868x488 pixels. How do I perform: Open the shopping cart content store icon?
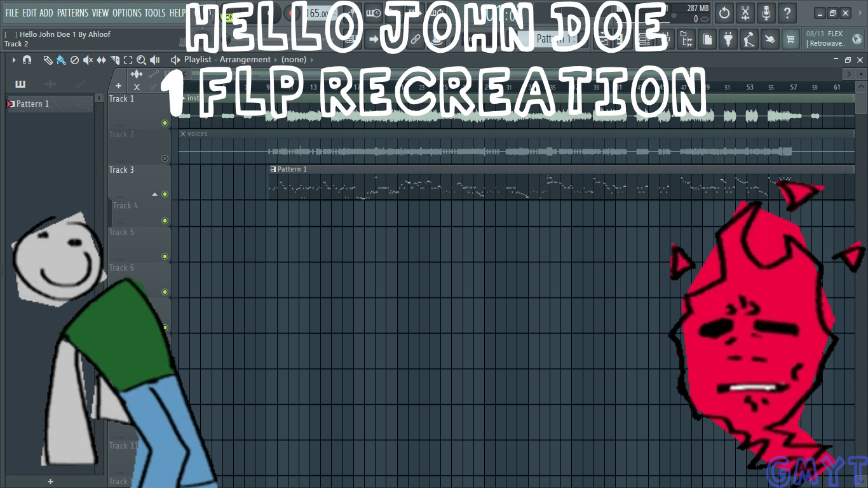point(790,39)
